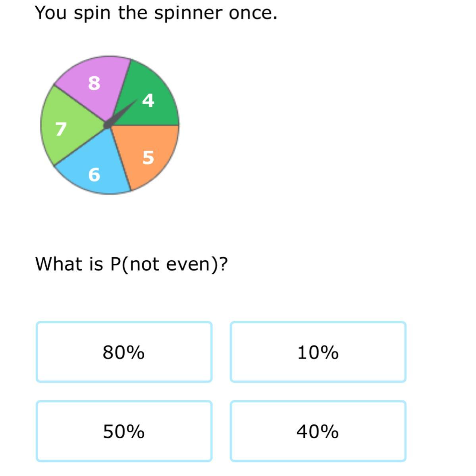The width and height of the screenshot is (476, 476).
Task: Select the 80% answer choice
Action: (x=124, y=352)
